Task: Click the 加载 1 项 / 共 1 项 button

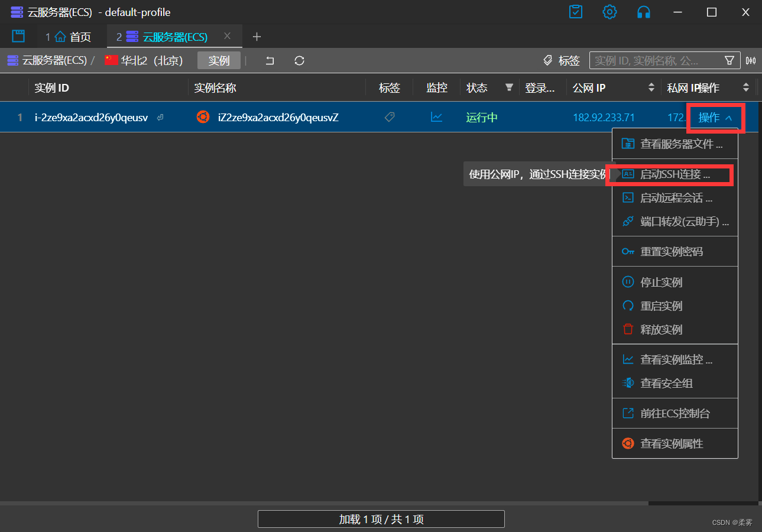Action: (381, 519)
